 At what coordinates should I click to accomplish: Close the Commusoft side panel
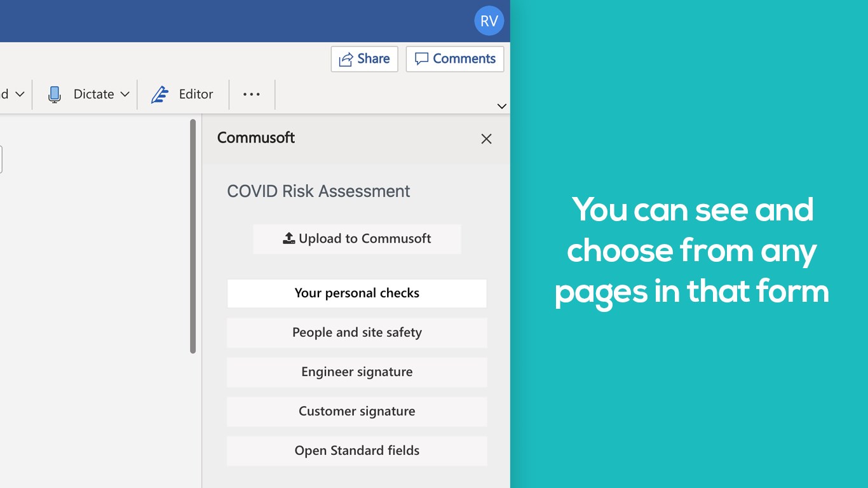click(x=486, y=139)
